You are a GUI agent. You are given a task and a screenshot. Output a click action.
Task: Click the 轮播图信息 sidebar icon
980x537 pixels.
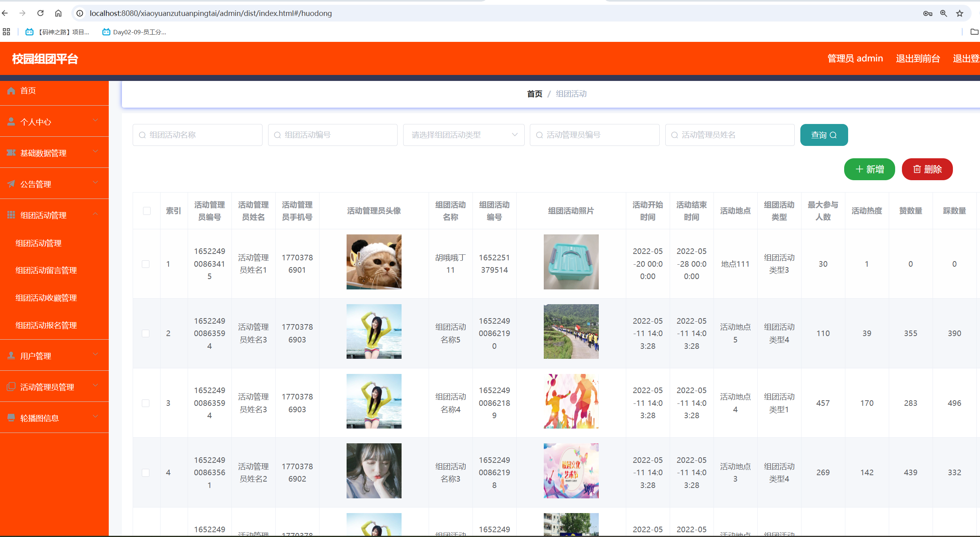click(x=11, y=418)
